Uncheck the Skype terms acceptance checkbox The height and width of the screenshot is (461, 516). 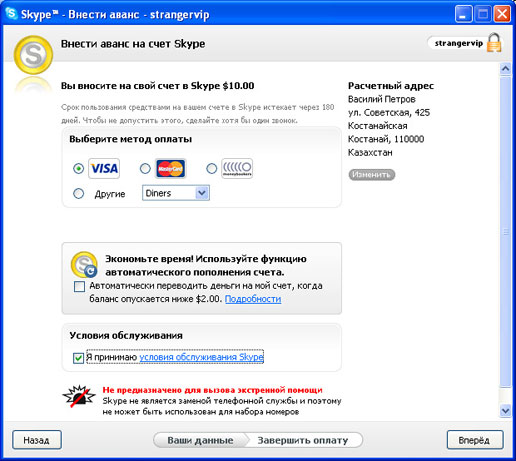[78, 358]
